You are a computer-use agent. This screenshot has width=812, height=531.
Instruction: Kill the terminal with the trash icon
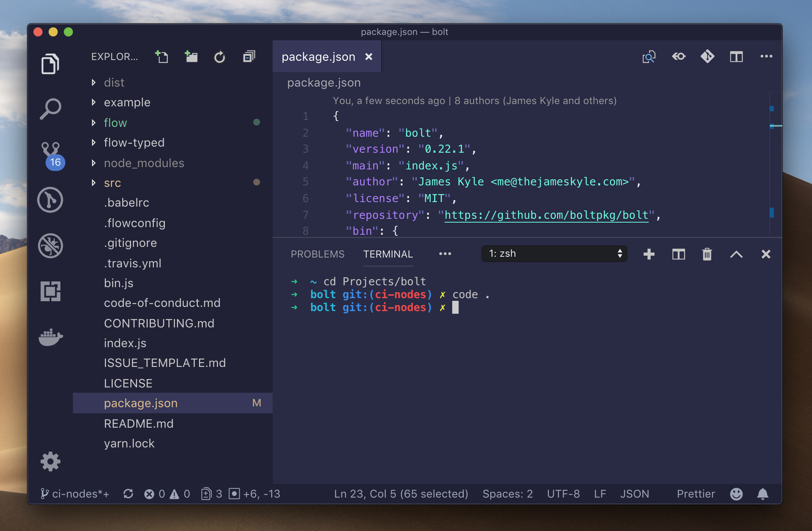pyautogui.click(x=706, y=254)
